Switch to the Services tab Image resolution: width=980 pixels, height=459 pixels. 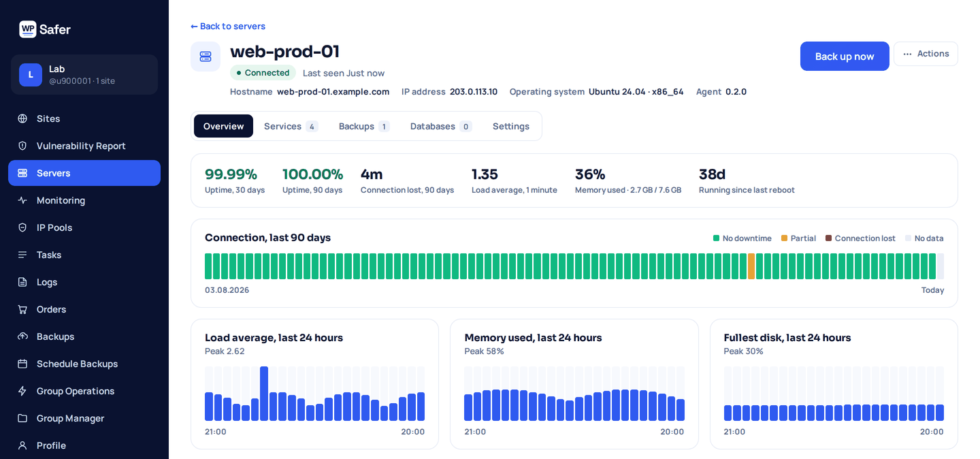291,126
